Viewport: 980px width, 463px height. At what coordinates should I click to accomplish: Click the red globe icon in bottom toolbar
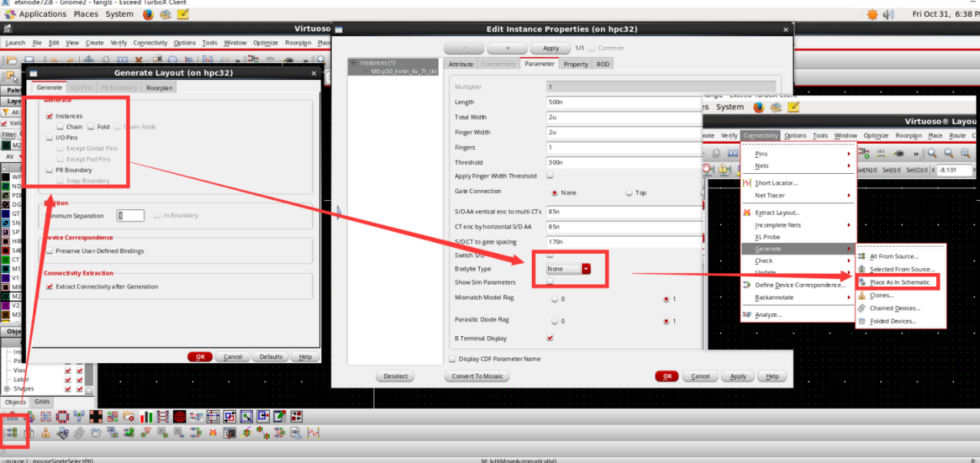(x=179, y=417)
